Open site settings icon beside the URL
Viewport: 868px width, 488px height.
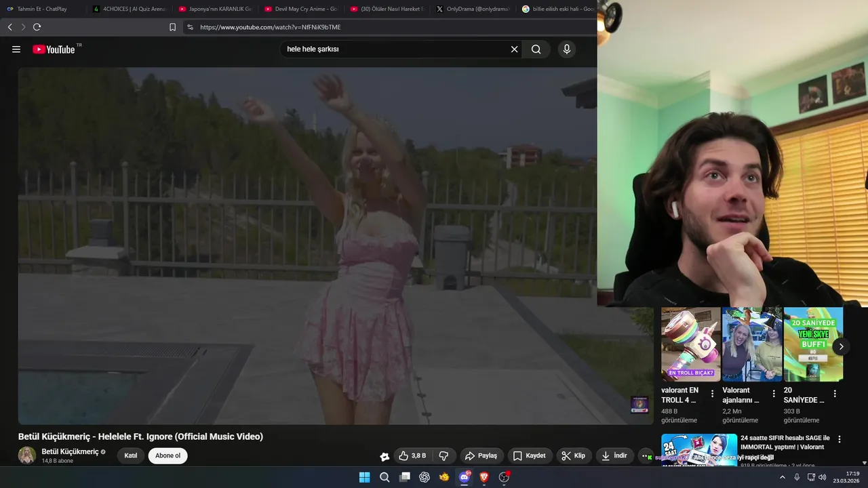(190, 27)
